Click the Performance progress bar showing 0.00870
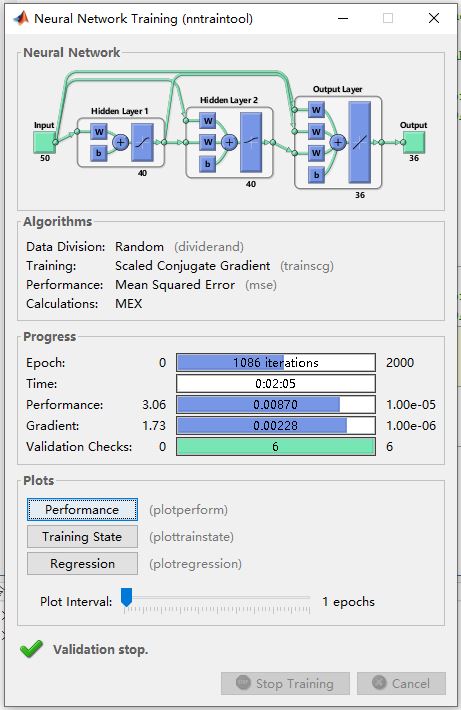Screen dimensions: 461x710 click(x=276, y=404)
